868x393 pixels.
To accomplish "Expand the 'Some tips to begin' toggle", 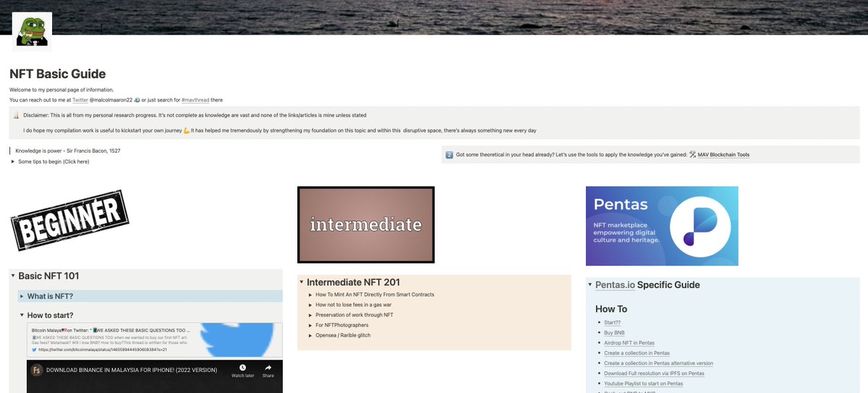I will point(13,161).
